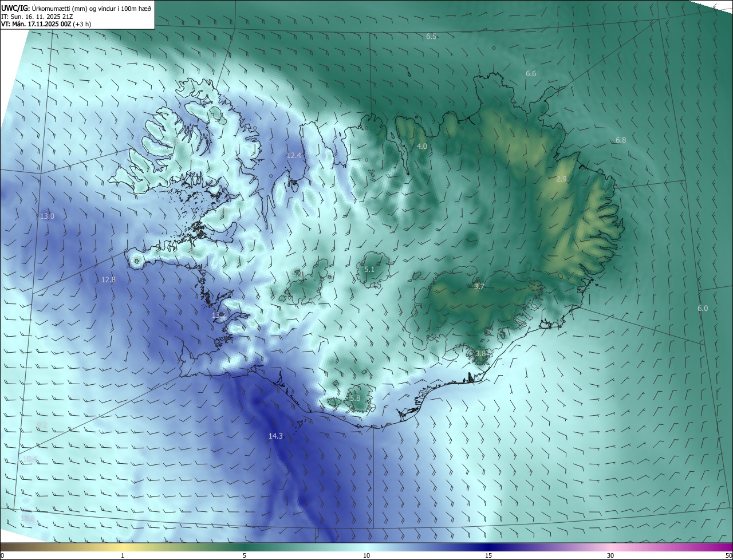This screenshot has height=560, width=733.
Task: Click the 5 tick on the colour scale
Action: click(245, 555)
